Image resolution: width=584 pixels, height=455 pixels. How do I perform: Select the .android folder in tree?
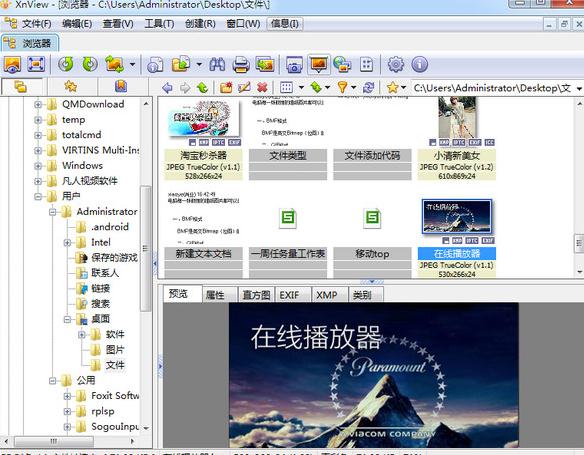[x=110, y=227]
